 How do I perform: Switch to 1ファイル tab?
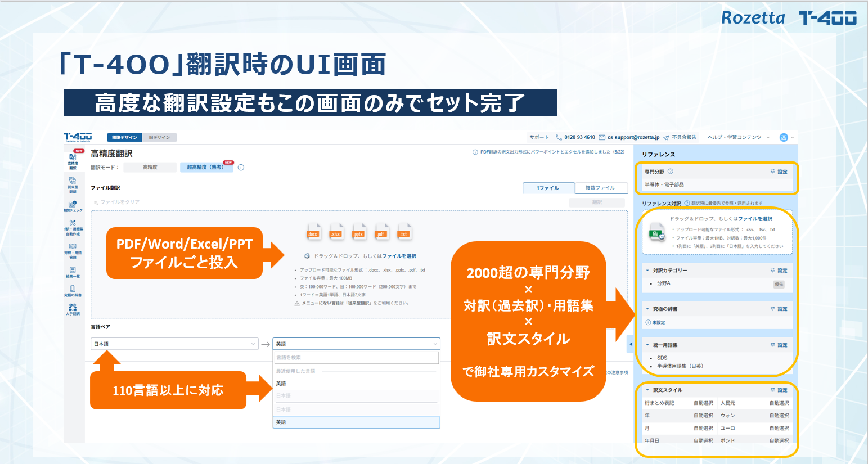548,188
